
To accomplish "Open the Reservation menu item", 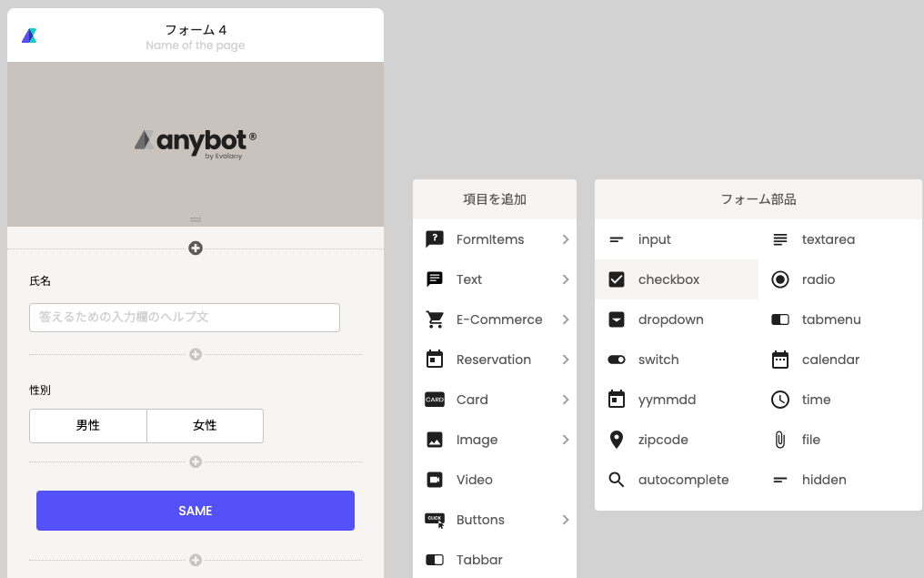I will 493,360.
